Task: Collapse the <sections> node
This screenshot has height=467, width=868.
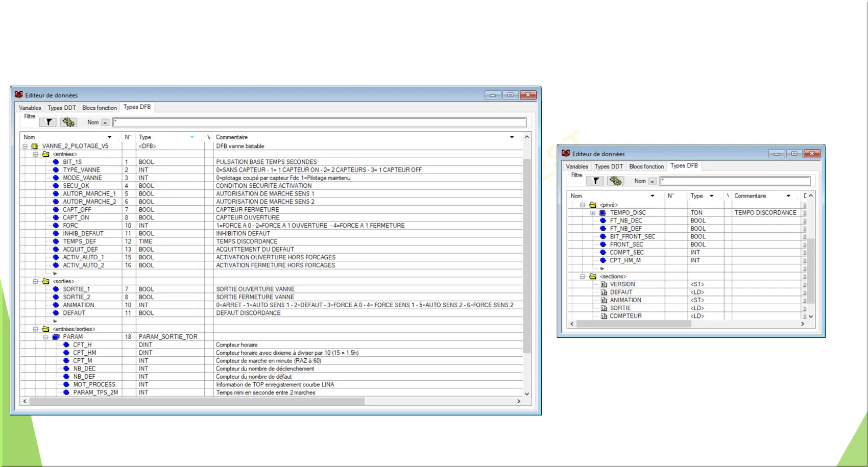Action: (582, 277)
